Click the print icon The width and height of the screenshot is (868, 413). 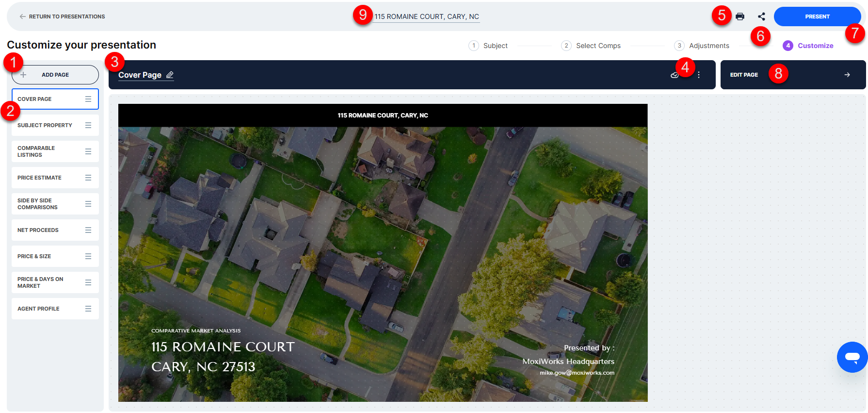tap(739, 17)
